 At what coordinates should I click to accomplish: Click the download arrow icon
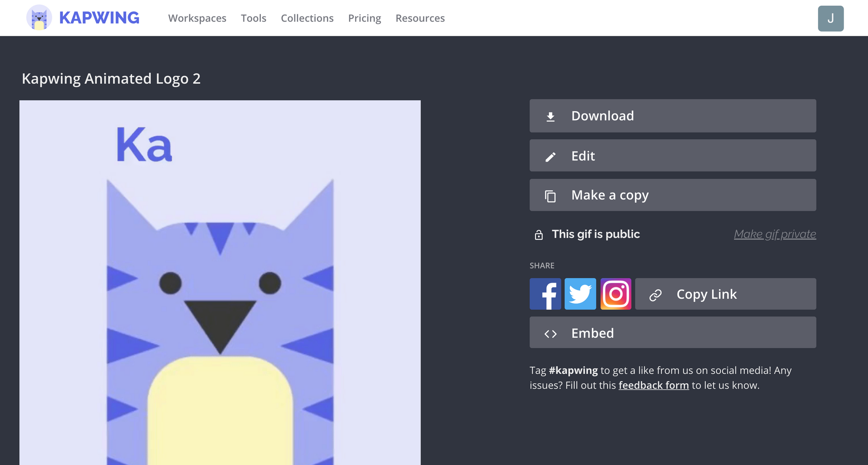(x=550, y=116)
